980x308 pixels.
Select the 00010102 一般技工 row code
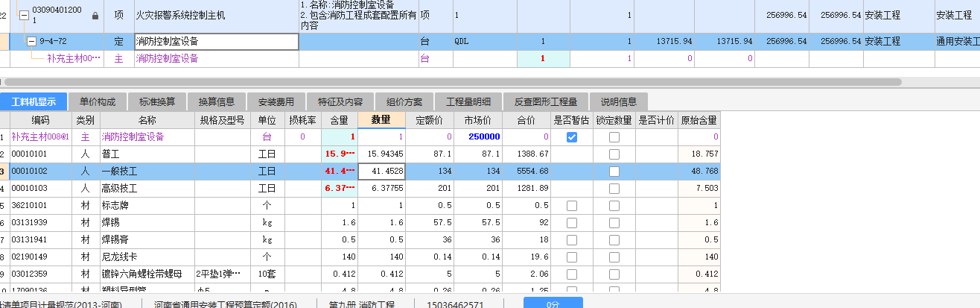pos(40,172)
